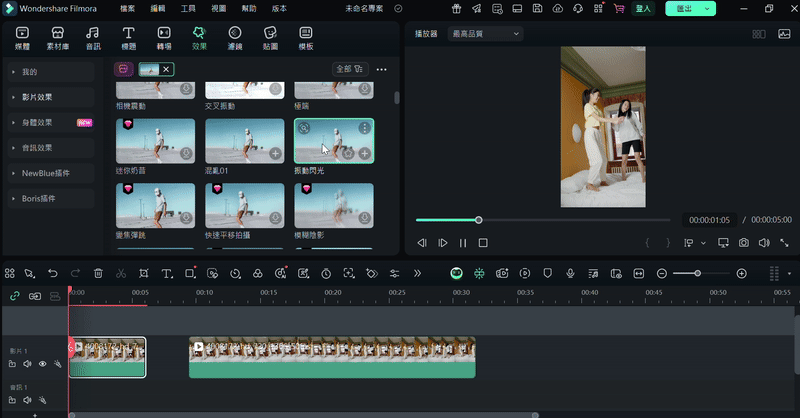Select the text tool in timeline toolbar
Screen dimensions: 800x418
pos(166,273)
